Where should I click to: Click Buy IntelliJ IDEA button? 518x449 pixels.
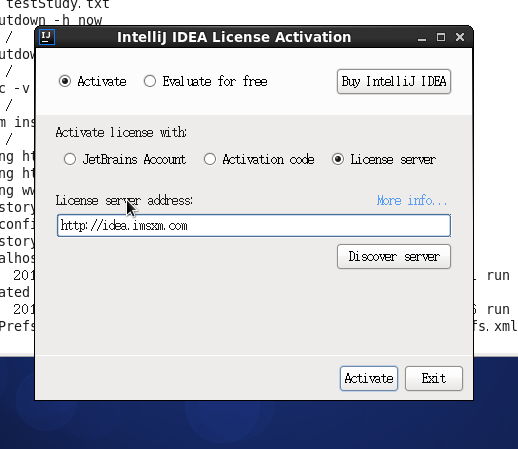[x=394, y=82]
